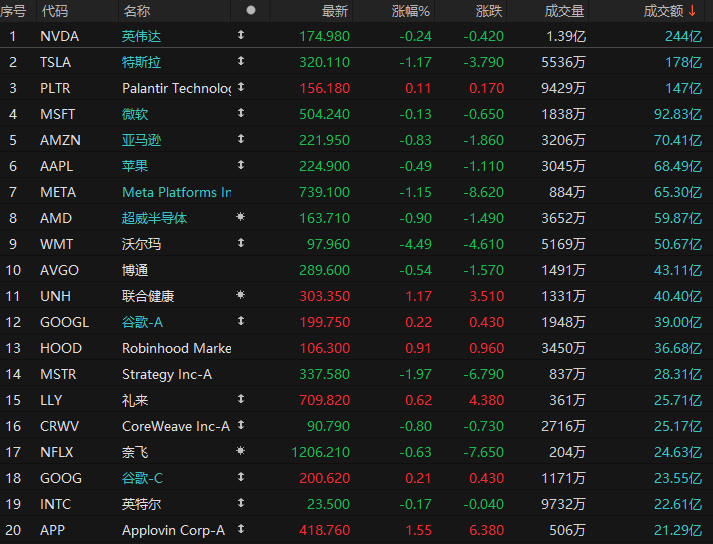
Task: Sort by the 名称 column header
Action: point(136,11)
